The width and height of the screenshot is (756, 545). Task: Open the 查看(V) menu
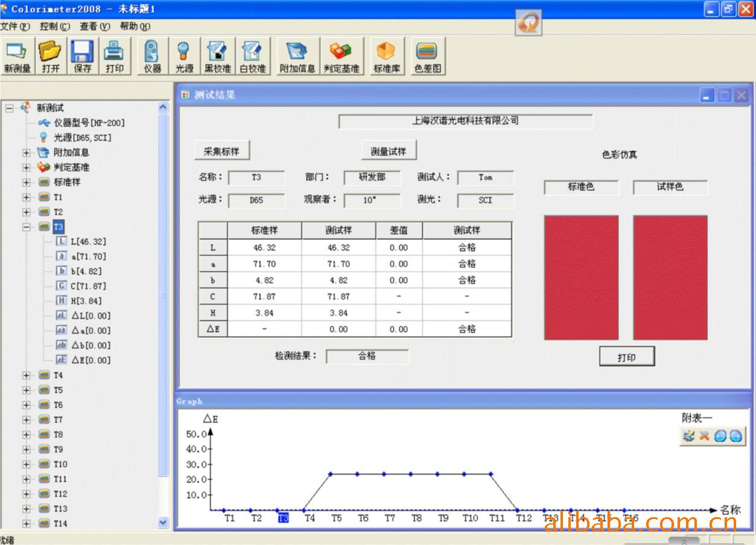pos(95,27)
